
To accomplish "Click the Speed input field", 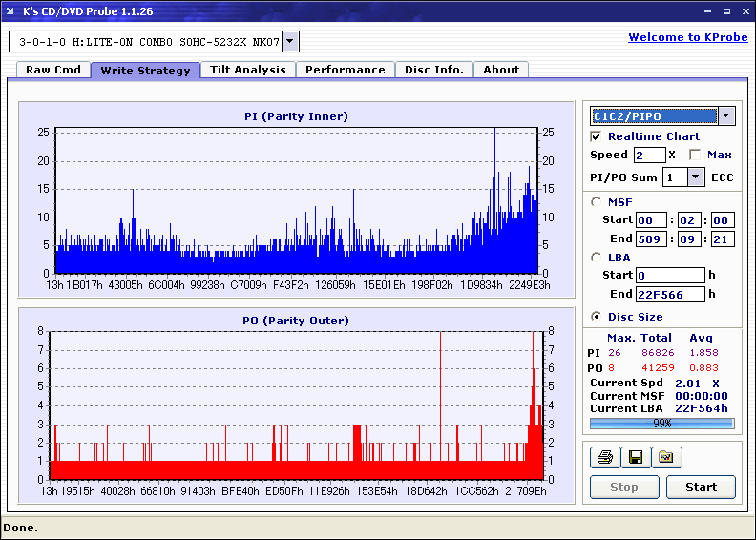I will 649,155.
